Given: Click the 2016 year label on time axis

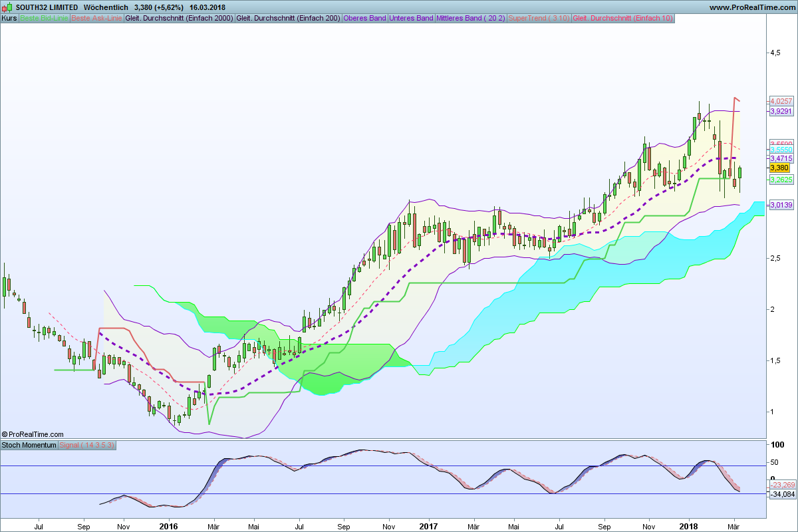Looking at the screenshot, I should (169, 525).
